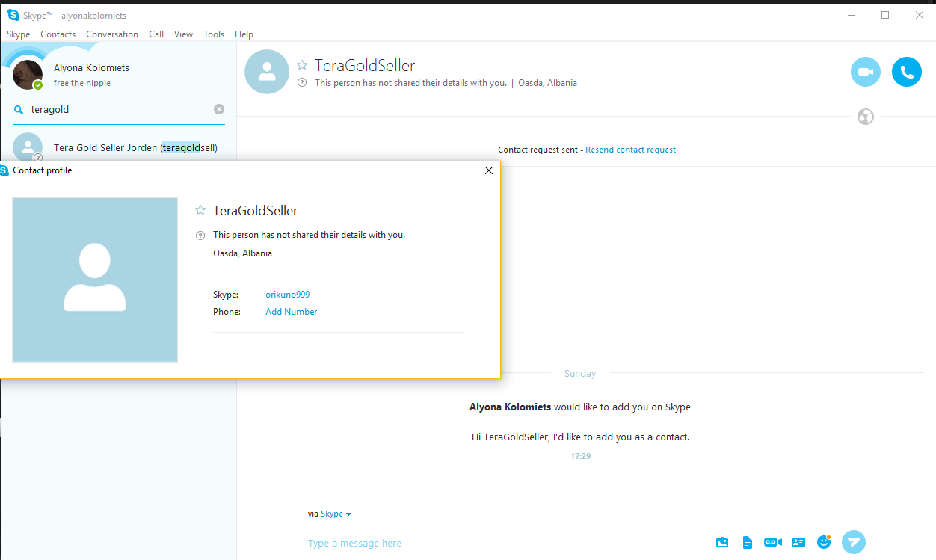Screen dimensions: 936x560
Task: Click Resend contact request link
Action: 631,150
